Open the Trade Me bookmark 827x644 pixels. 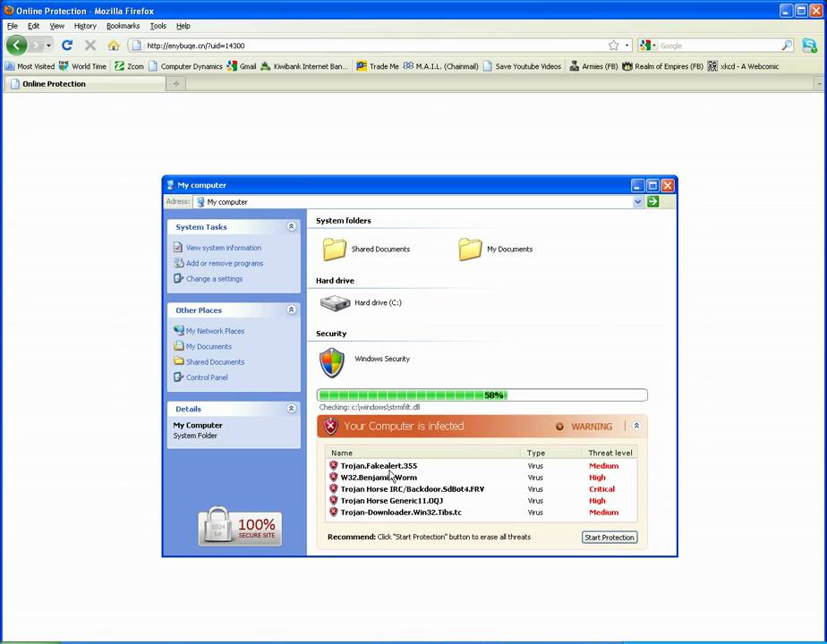pos(378,66)
